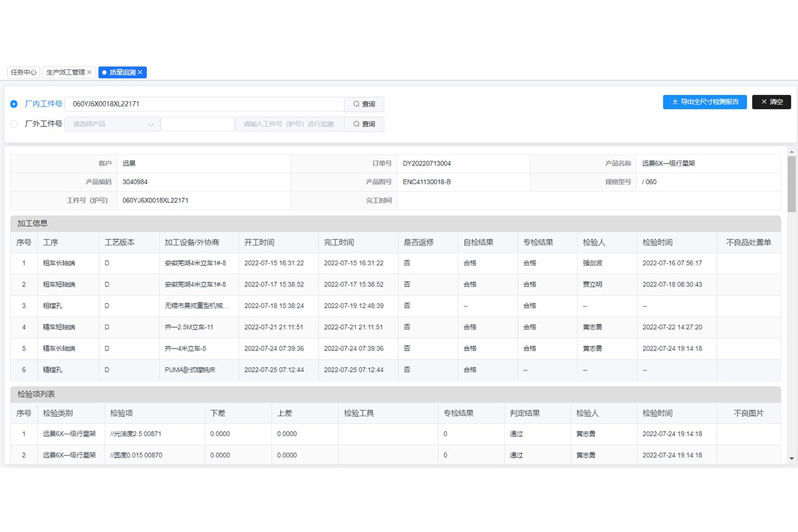Click the 开工时间 column header

(259, 243)
